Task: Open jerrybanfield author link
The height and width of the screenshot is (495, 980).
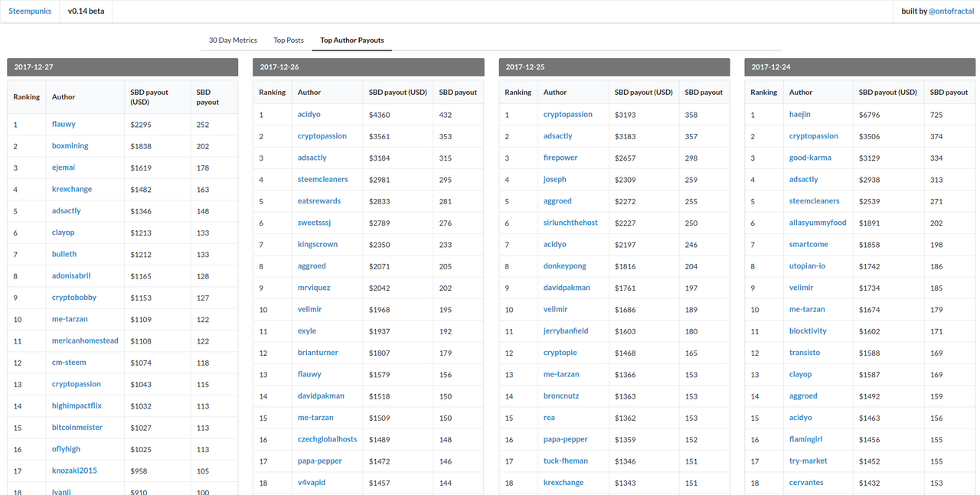Action: pos(566,331)
